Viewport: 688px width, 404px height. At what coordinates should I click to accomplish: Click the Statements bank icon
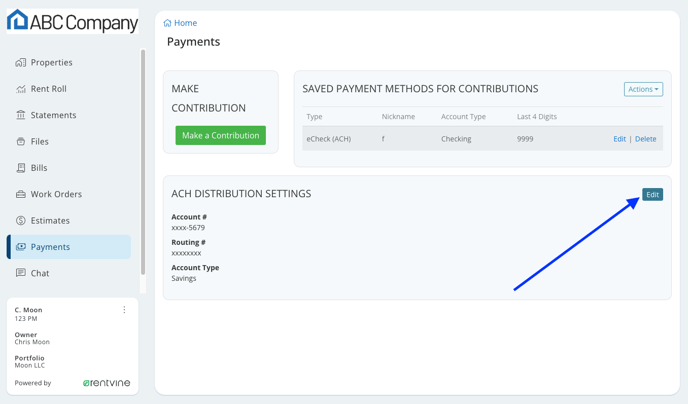tap(21, 115)
